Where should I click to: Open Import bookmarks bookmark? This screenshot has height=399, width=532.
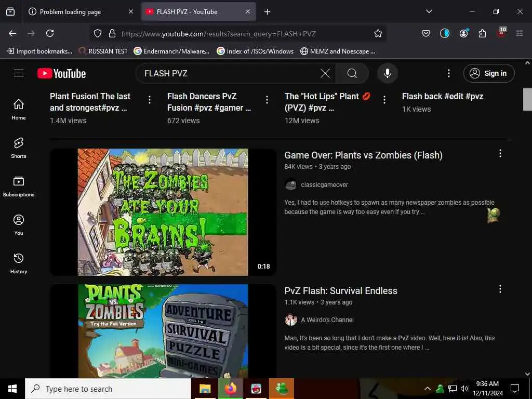click(39, 51)
